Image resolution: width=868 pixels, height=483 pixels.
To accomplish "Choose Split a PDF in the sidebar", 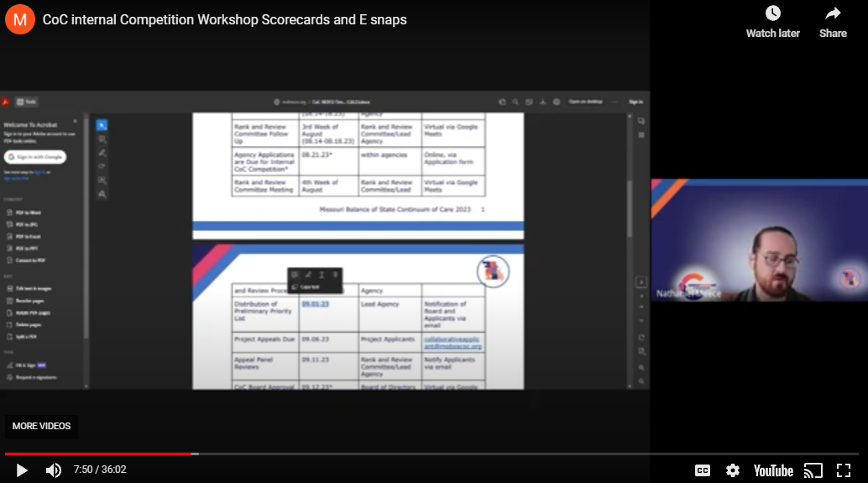I will click(x=24, y=337).
